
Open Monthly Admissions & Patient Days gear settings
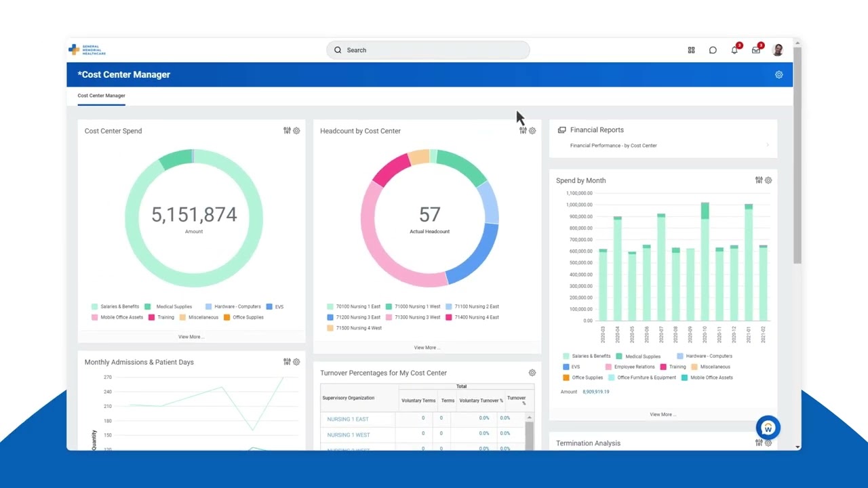pyautogui.click(x=296, y=362)
